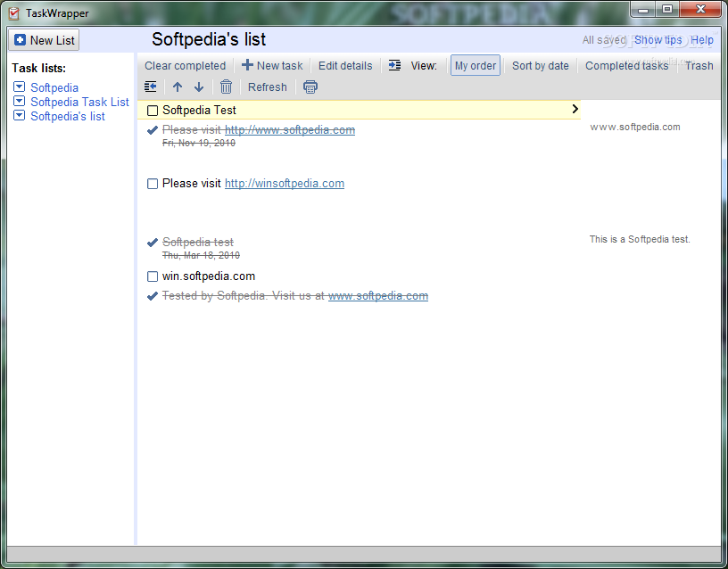Minimize the TaskWrapper window

click(643, 10)
